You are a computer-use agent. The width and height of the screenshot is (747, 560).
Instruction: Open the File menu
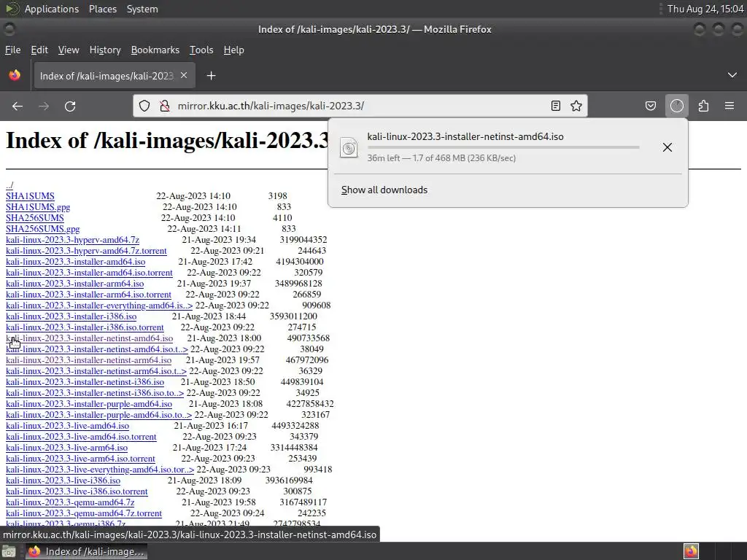[x=13, y=50]
